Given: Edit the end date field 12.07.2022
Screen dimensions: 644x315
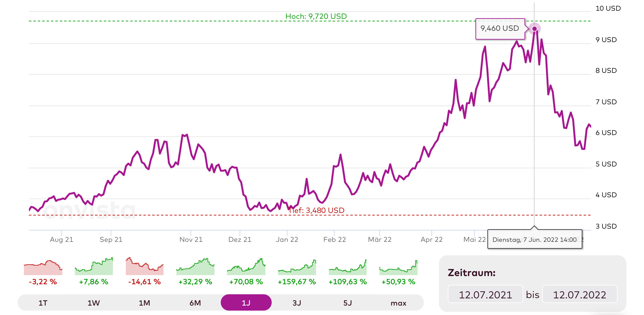Looking at the screenshot, I should pyautogui.click(x=580, y=294).
